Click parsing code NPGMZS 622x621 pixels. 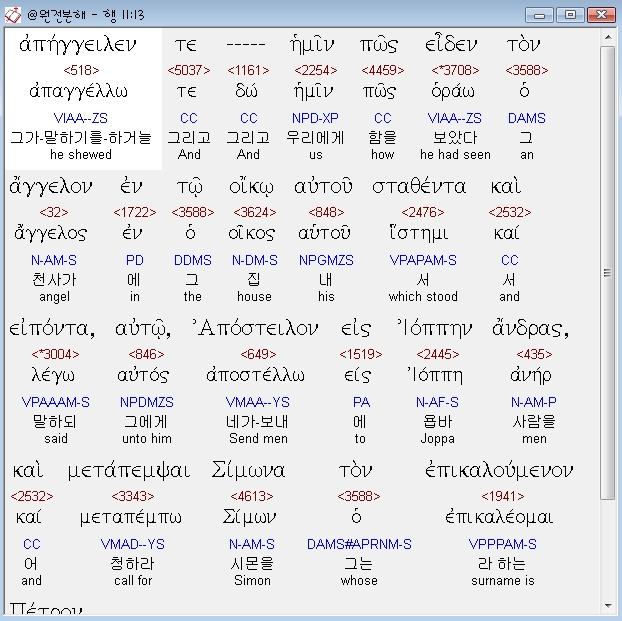326,260
